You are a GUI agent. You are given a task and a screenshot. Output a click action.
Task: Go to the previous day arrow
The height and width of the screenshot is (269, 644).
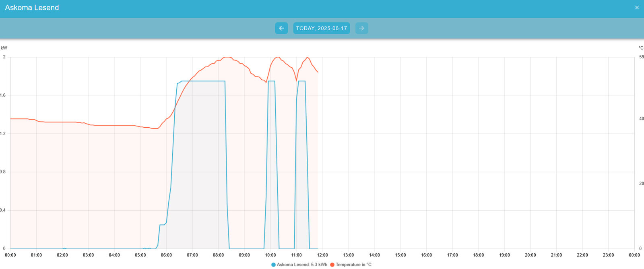(281, 28)
